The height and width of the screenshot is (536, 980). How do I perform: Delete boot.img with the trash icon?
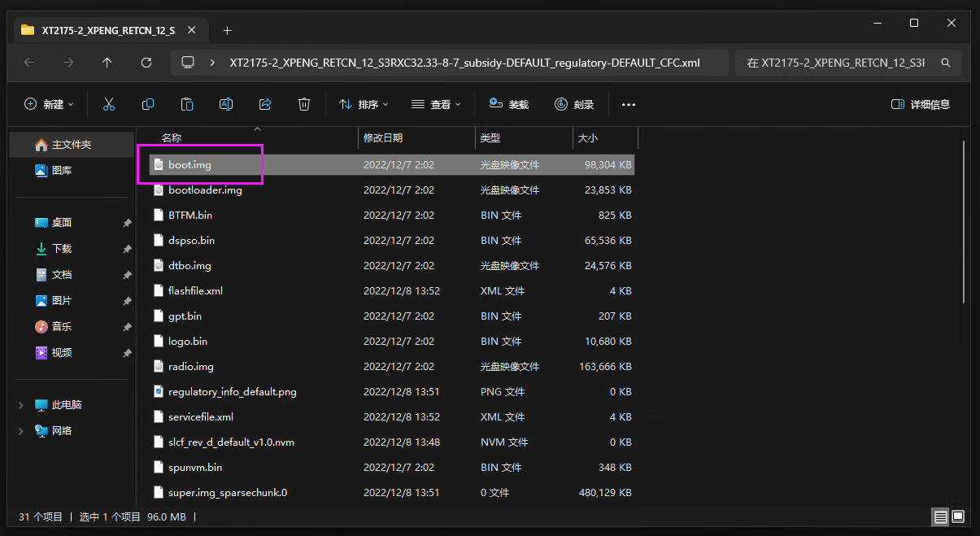click(x=303, y=104)
